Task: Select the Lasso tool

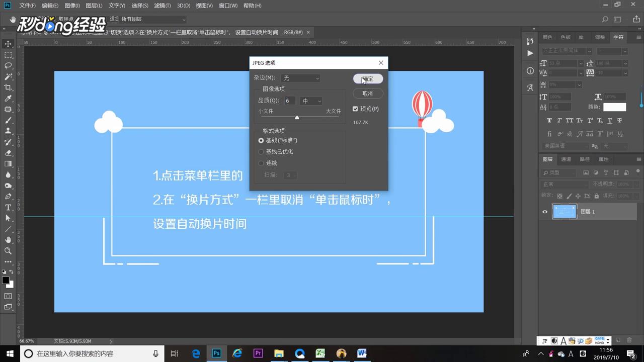Action: (x=8, y=66)
